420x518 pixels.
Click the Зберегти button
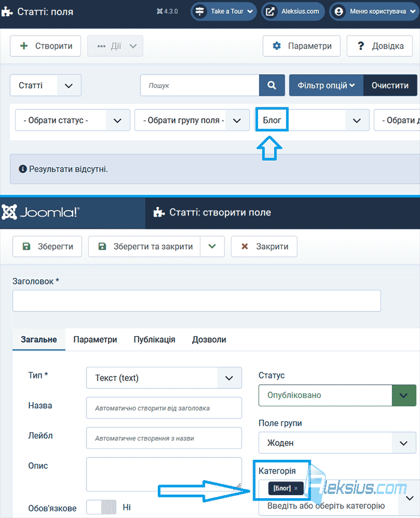(x=47, y=247)
